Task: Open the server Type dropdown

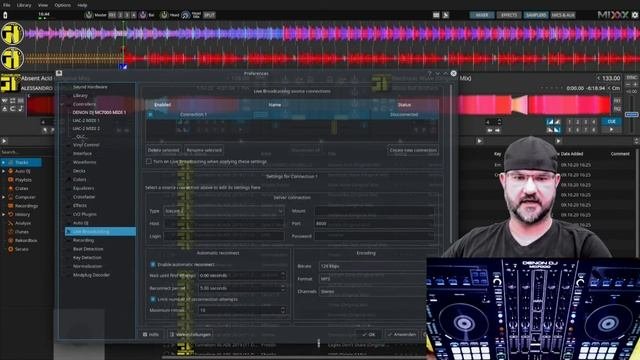Action: [x=223, y=211]
